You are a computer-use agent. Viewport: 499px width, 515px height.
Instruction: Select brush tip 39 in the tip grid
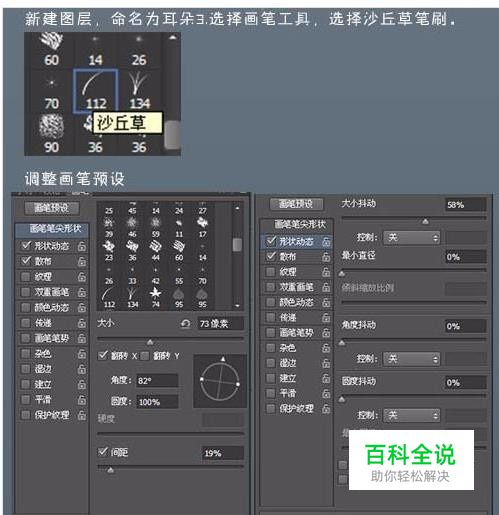click(109, 228)
